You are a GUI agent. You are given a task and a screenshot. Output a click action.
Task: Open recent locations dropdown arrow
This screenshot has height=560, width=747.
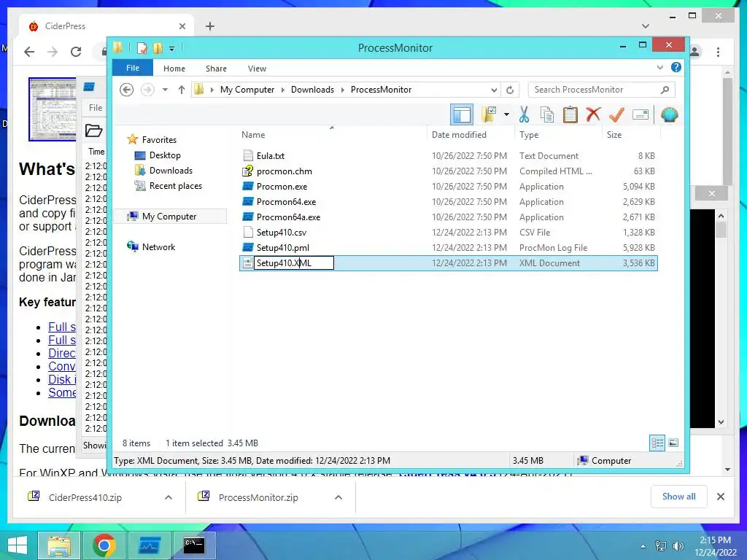point(165,90)
